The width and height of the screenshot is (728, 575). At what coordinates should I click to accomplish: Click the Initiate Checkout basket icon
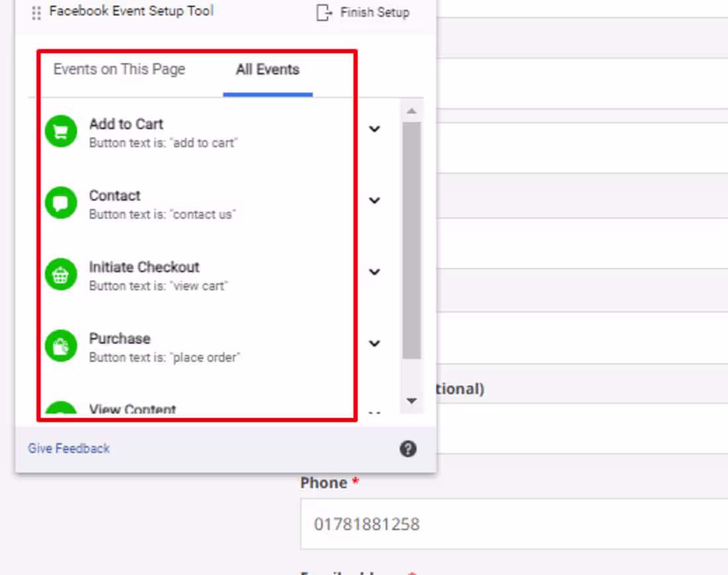pyautogui.click(x=61, y=275)
